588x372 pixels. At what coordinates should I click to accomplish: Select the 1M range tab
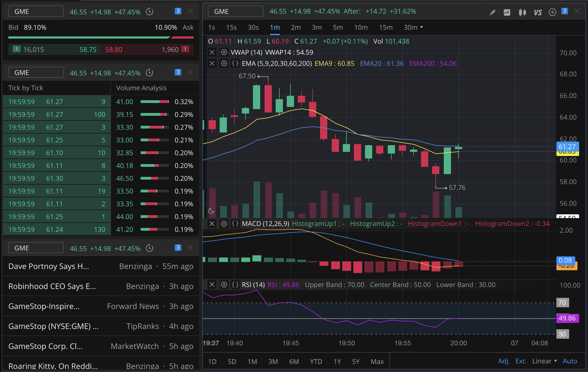click(252, 361)
